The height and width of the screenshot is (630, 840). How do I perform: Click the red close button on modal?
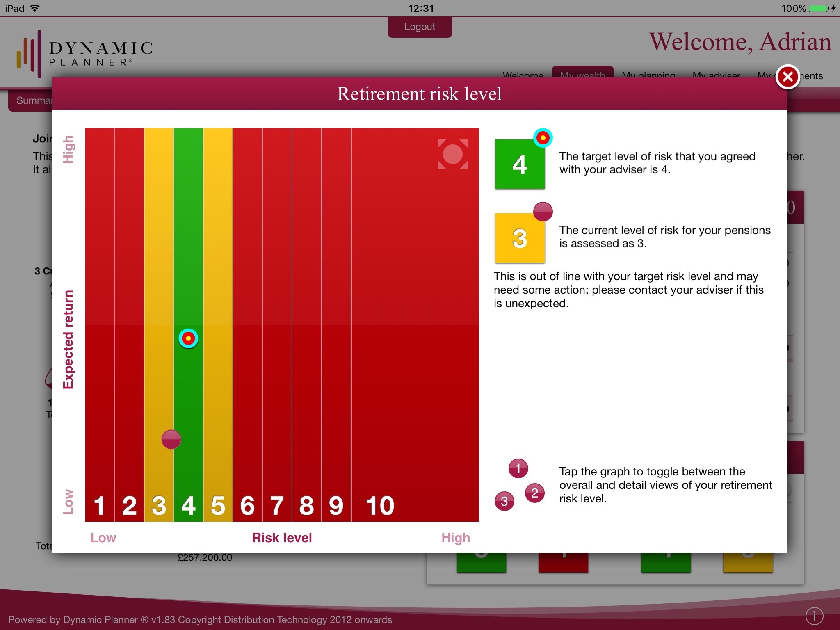click(788, 78)
